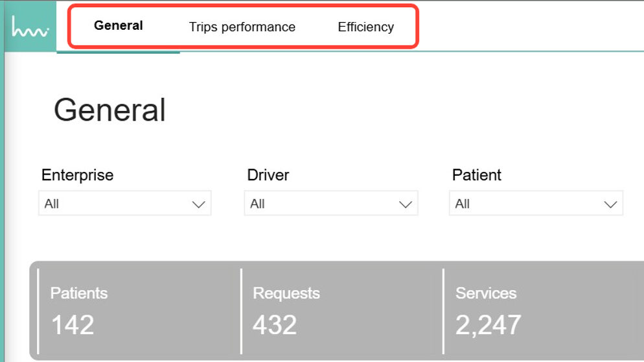
Task: Open the Patient filter dropdown
Action: click(535, 204)
